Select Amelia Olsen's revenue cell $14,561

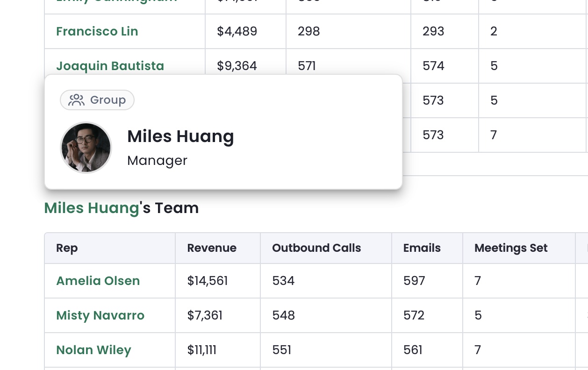[x=218, y=281]
